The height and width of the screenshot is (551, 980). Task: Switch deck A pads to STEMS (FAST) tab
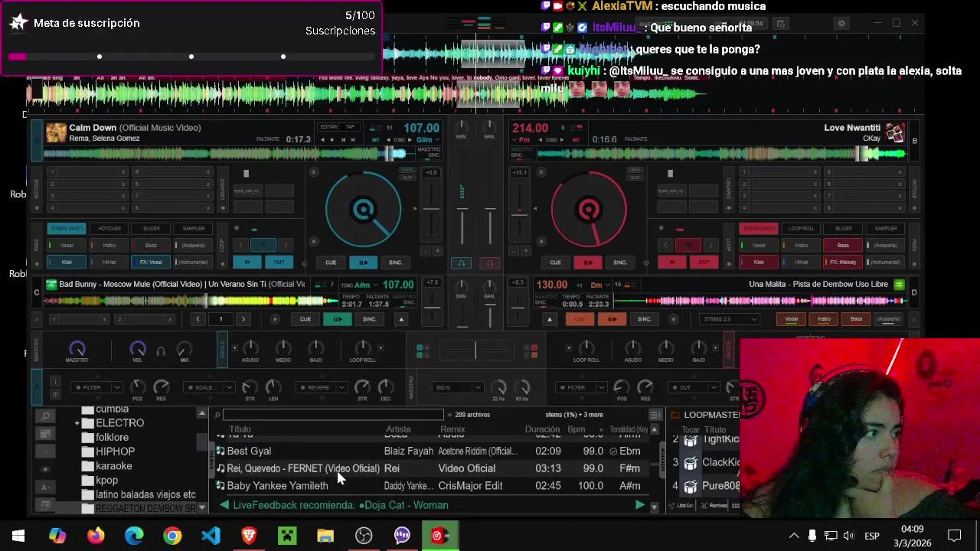[67, 228]
